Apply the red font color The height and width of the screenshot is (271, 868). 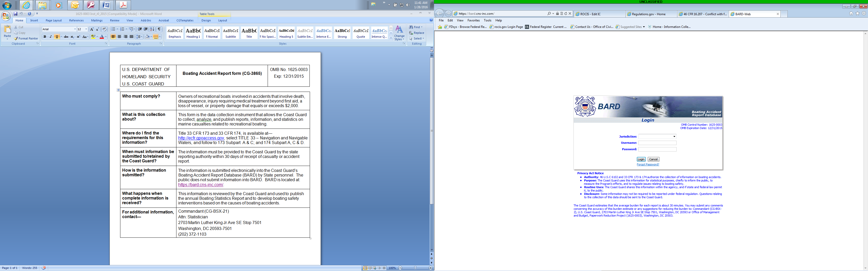click(x=102, y=37)
